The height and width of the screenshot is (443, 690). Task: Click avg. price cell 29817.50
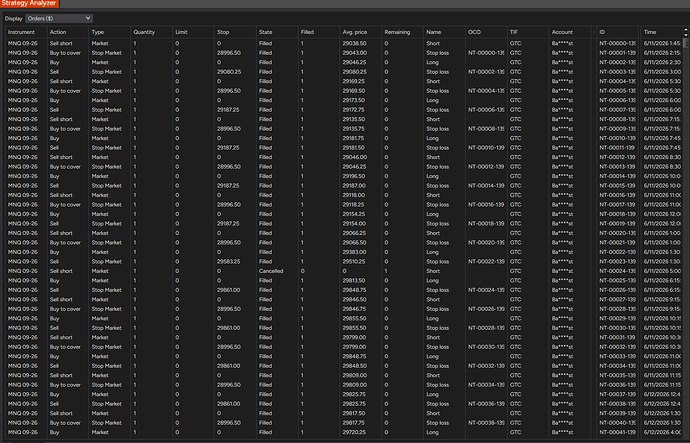[x=355, y=414]
